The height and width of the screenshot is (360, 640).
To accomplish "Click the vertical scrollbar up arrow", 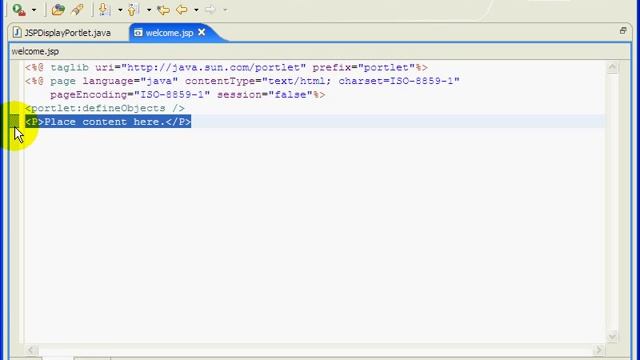I will [x=612, y=67].
